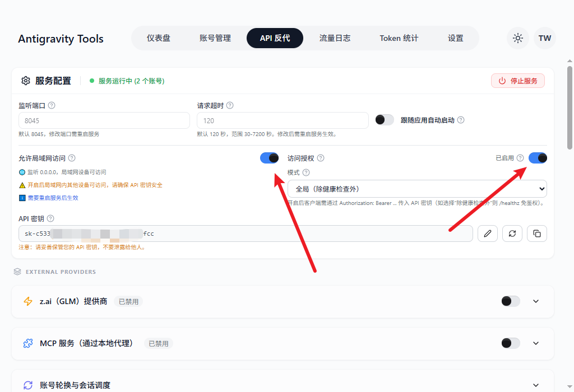The width and height of the screenshot is (574, 392).
Task: Enable the MCP 服务 switch
Action: coord(511,343)
